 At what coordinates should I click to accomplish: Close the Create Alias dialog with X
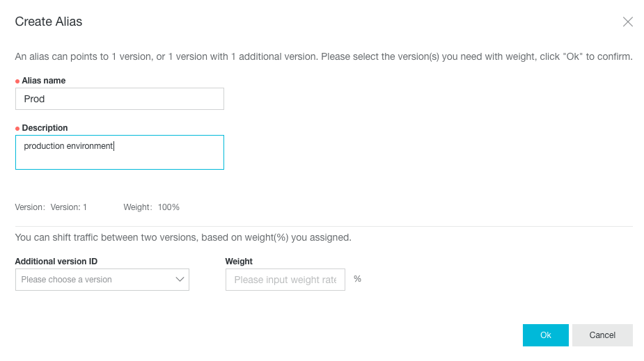[x=627, y=22]
